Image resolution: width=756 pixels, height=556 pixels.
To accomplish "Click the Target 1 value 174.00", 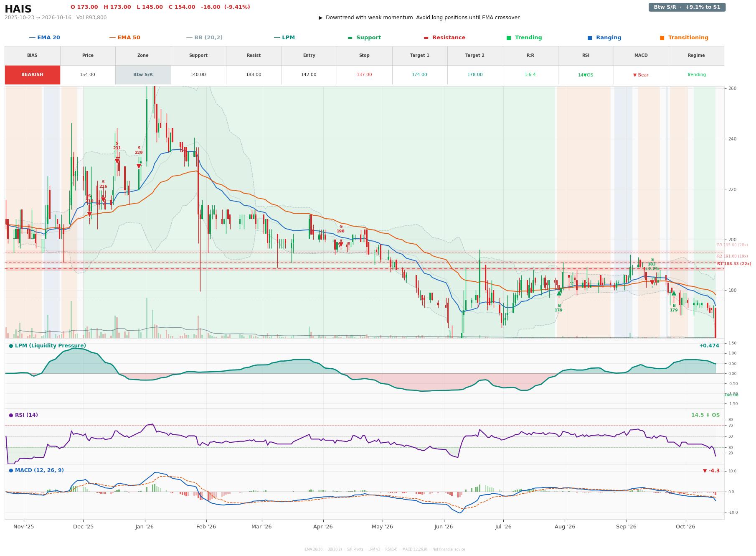I will [x=419, y=75].
